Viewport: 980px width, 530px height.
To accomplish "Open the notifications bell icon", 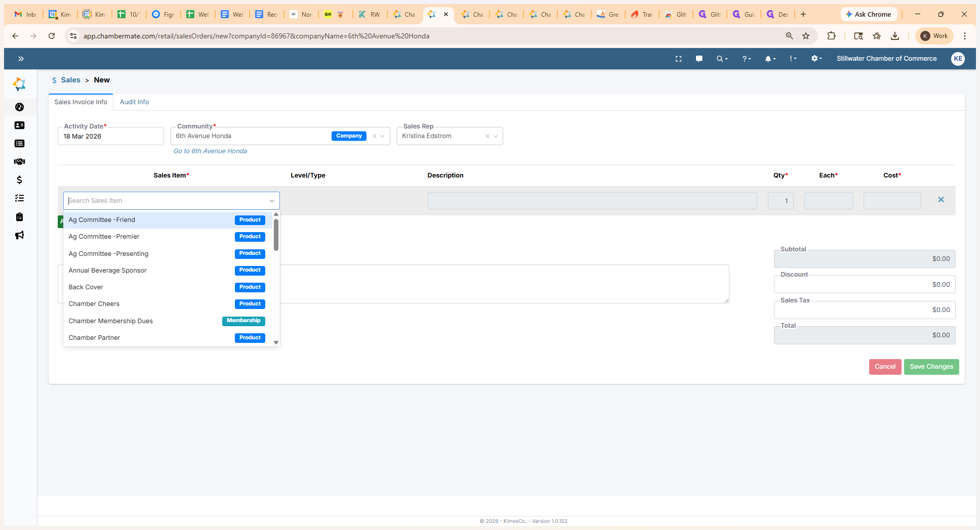I will point(769,59).
